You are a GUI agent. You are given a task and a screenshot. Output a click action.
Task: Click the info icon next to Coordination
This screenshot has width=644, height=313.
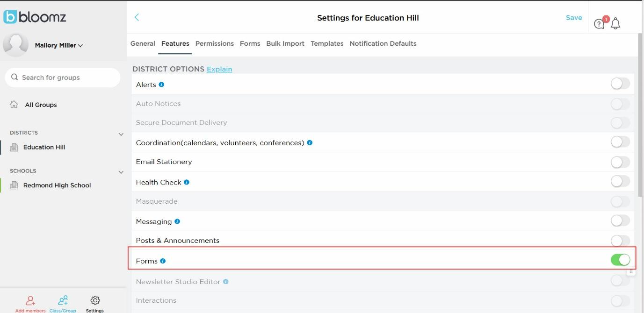(x=310, y=142)
